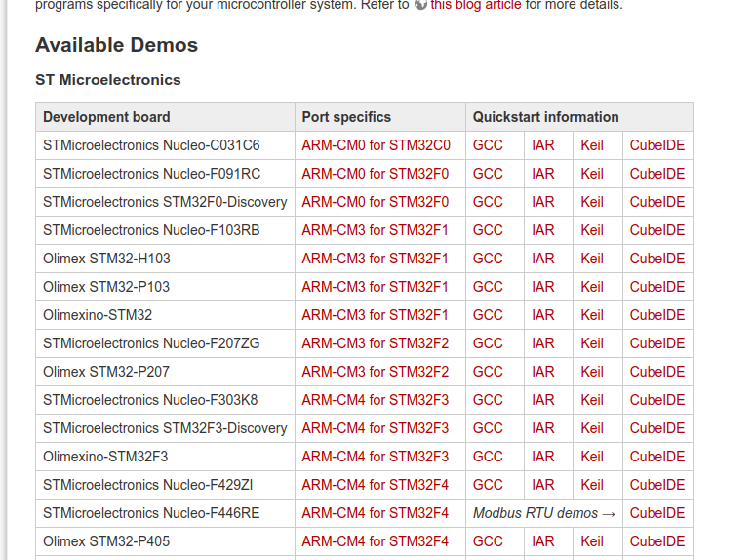754x560 pixels.
Task: Open IAR quickstart for Olimex STM32-H103
Action: tap(543, 259)
